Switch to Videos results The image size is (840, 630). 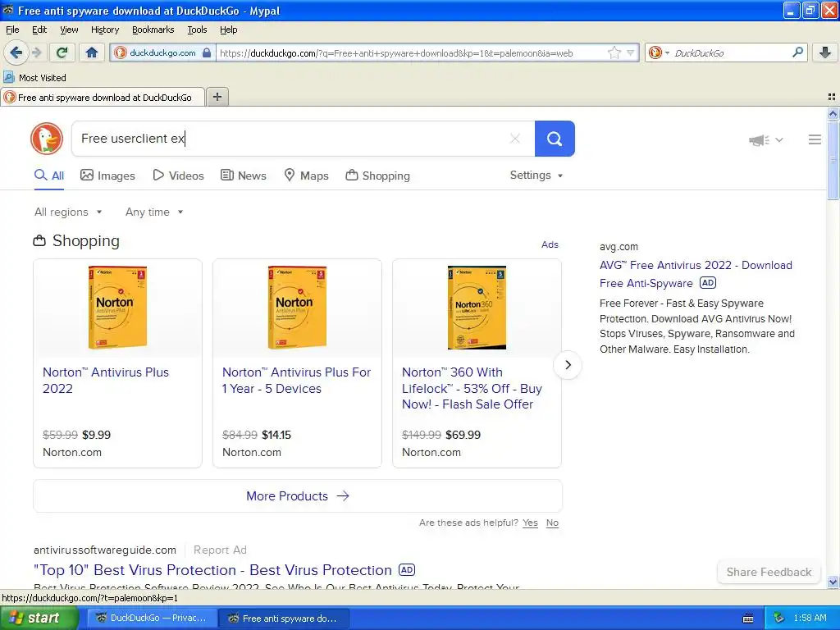tap(178, 176)
